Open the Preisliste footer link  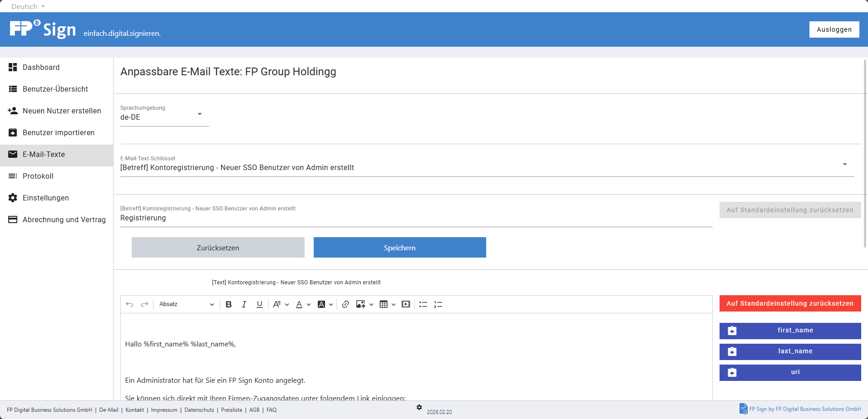(232, 410)
